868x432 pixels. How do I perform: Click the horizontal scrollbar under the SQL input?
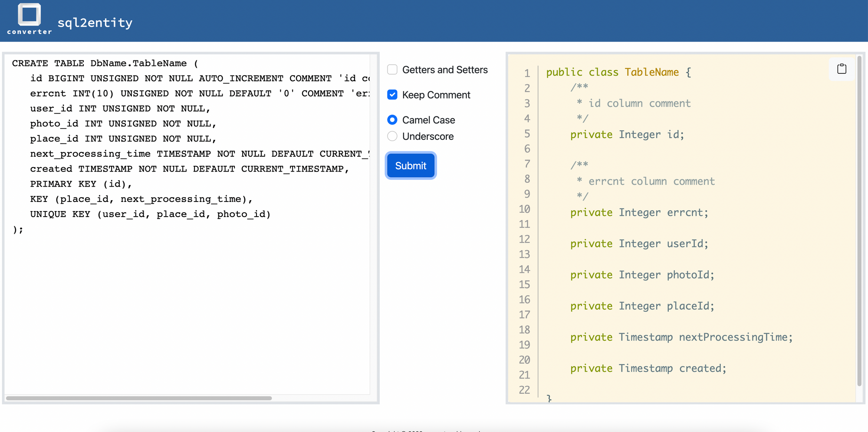click(x=139, y=398)
